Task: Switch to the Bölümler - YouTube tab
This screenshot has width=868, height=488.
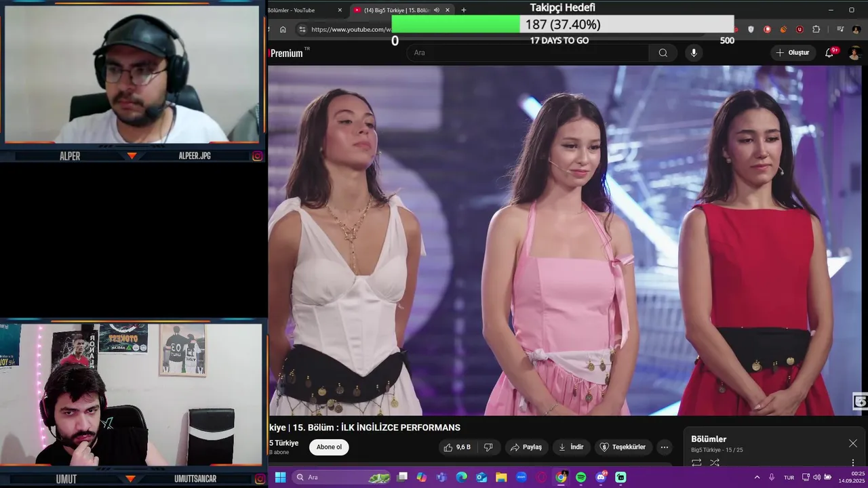Action: (x=298, y=10)
